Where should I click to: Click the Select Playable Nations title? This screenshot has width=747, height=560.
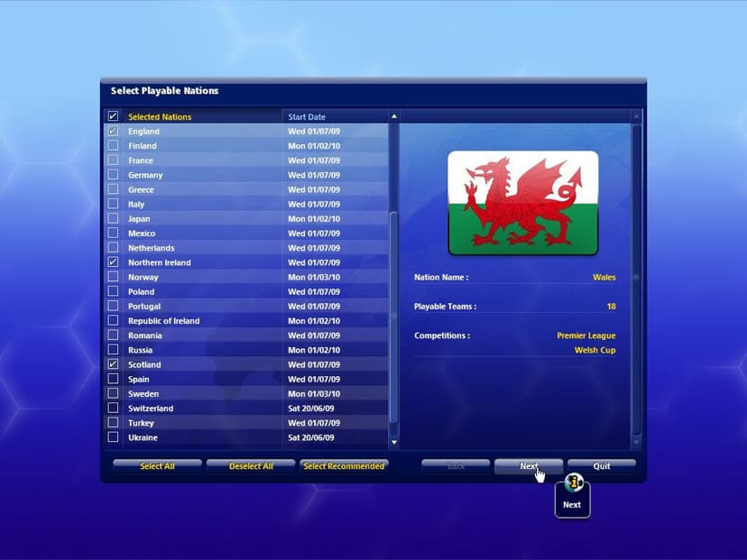click(x=164, y=91)
